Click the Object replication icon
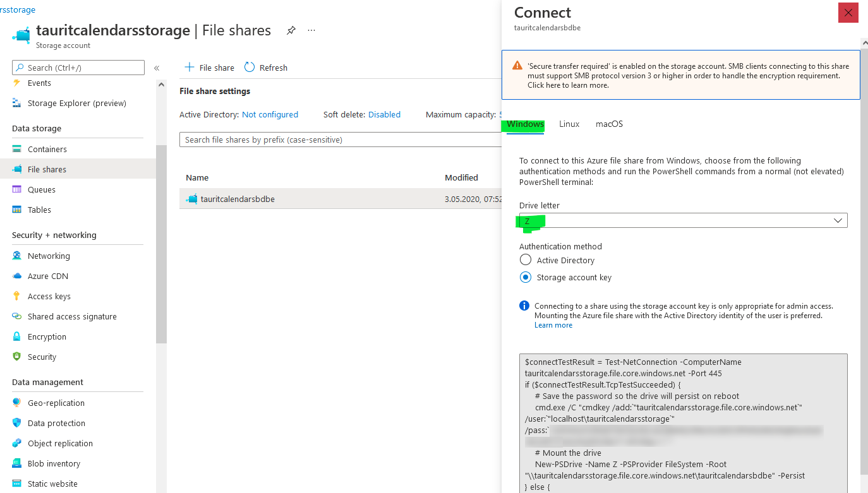Image resolution: width=868 pixels, height=493 pixels. point(17,444)
